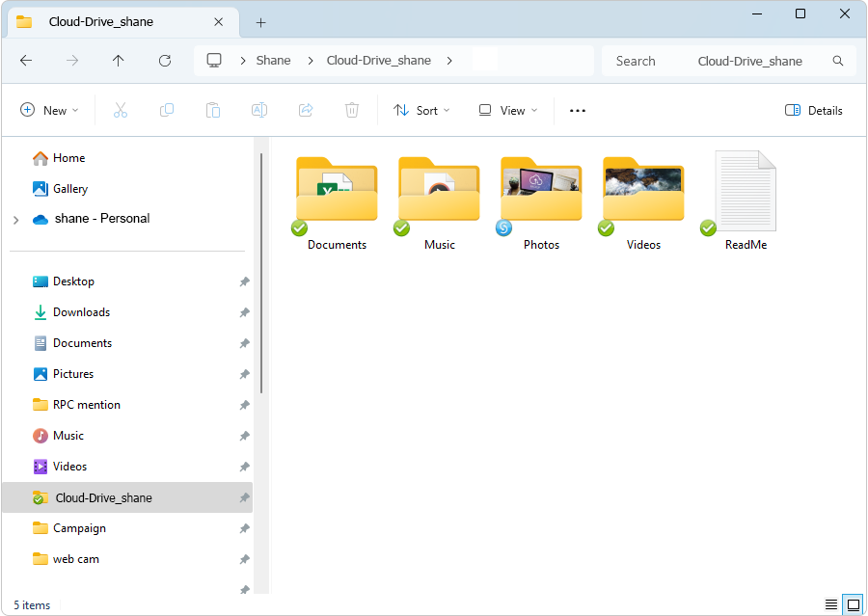The width and height of the screenshot is (868, 616).
Task: Open the Videos folder in file pane
Action: pos(643,203)
